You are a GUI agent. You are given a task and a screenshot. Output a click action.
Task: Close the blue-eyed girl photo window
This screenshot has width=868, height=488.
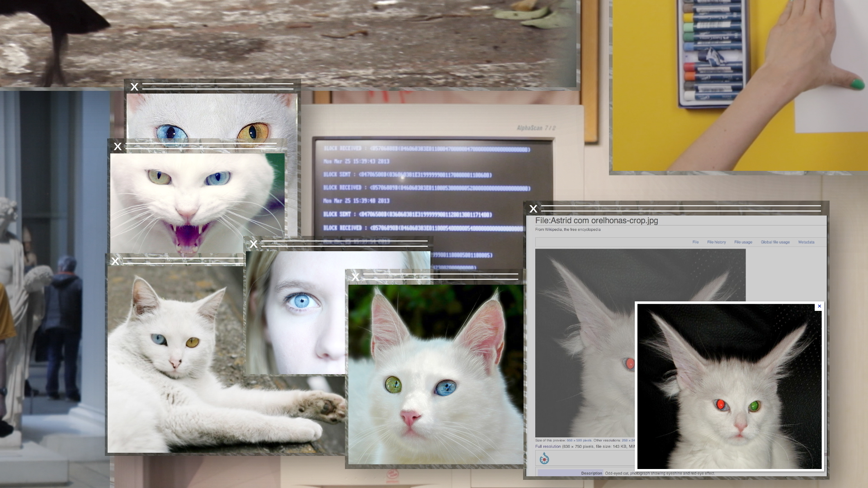[x=254, y=243]
